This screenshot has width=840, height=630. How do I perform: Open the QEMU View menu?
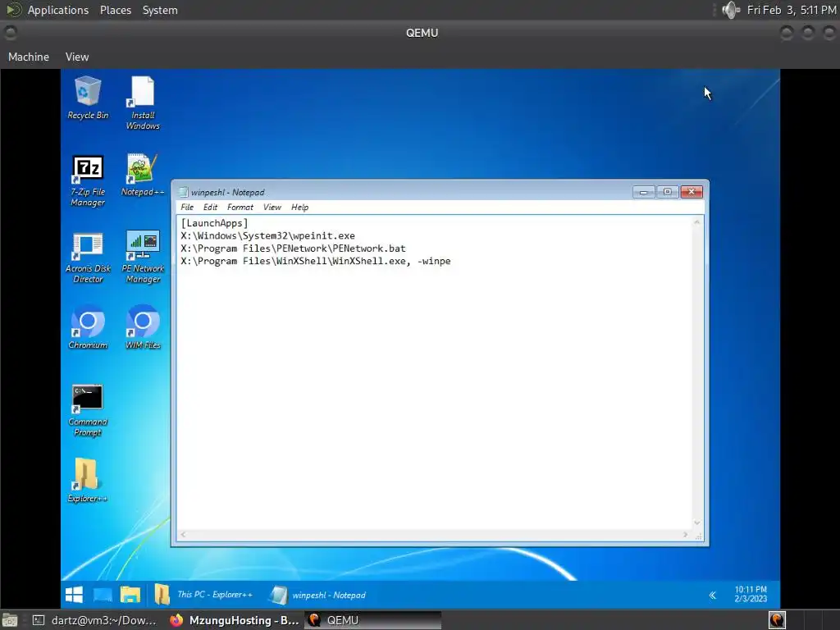click(77, 57)
